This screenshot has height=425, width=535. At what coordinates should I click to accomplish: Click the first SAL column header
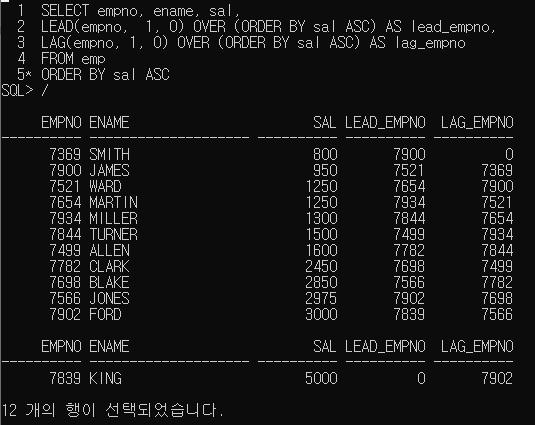(325, 122)
